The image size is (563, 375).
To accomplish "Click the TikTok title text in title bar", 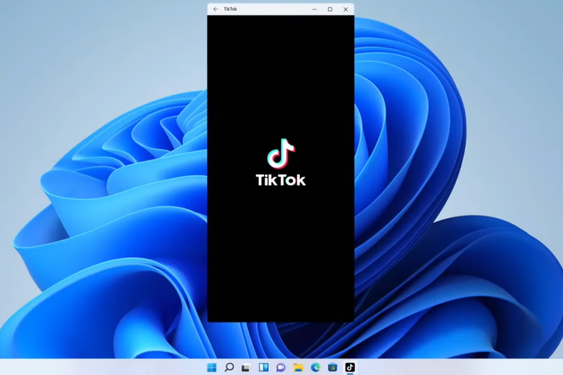I will tap(230, 9).
